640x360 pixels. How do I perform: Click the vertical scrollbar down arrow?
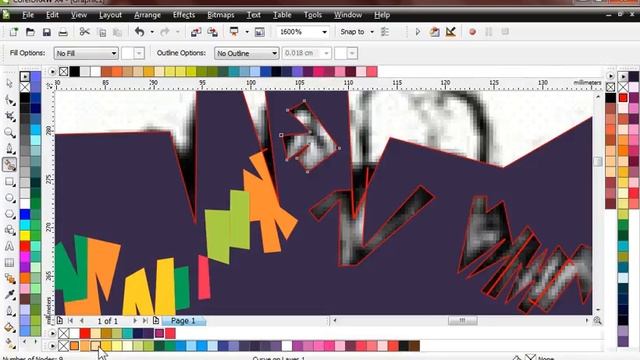pos(598,310)
